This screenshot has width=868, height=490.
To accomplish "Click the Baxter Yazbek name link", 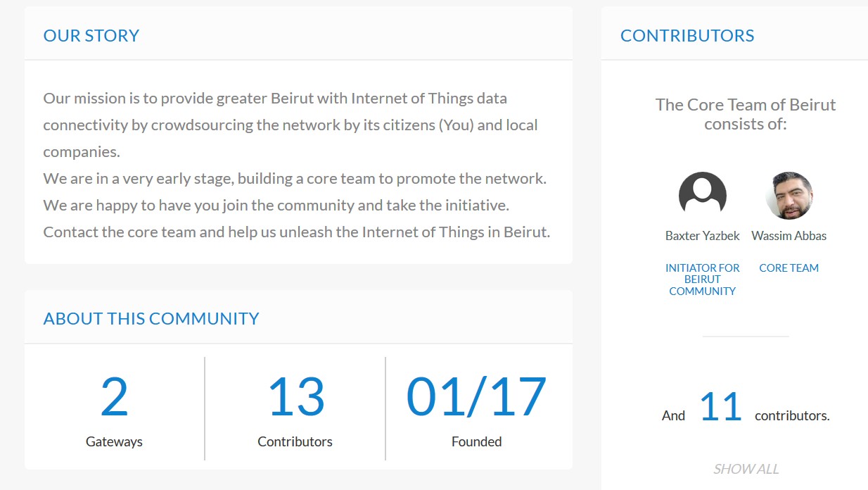I will pyautogui.click(x=702, y=236).
